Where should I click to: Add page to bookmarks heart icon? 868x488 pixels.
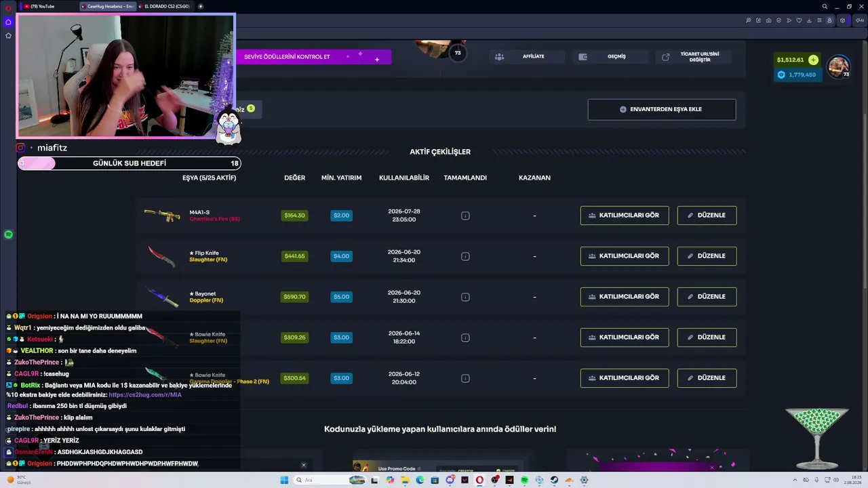click(800, 20)
